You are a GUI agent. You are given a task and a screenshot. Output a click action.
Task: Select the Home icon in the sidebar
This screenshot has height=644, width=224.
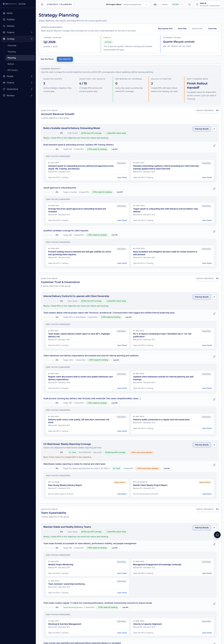click(4, 13)
